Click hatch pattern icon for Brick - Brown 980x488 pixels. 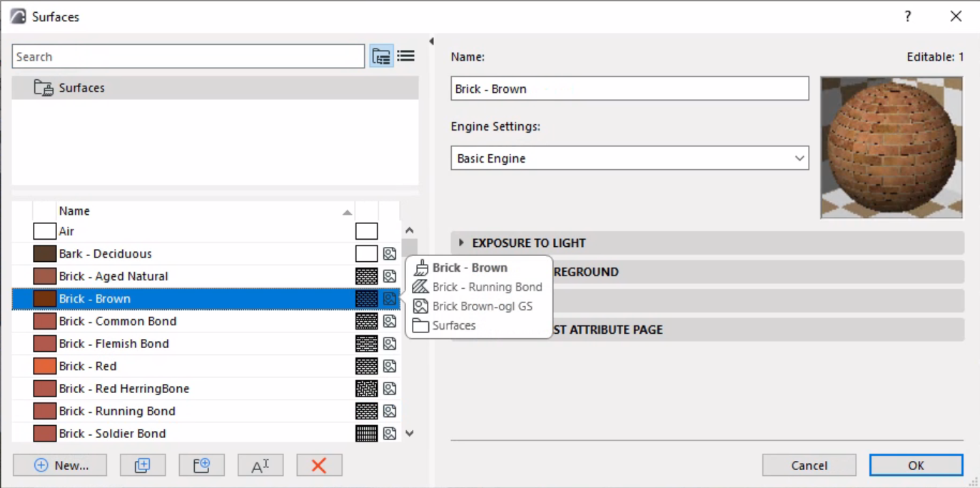click(x=366, y=298)
